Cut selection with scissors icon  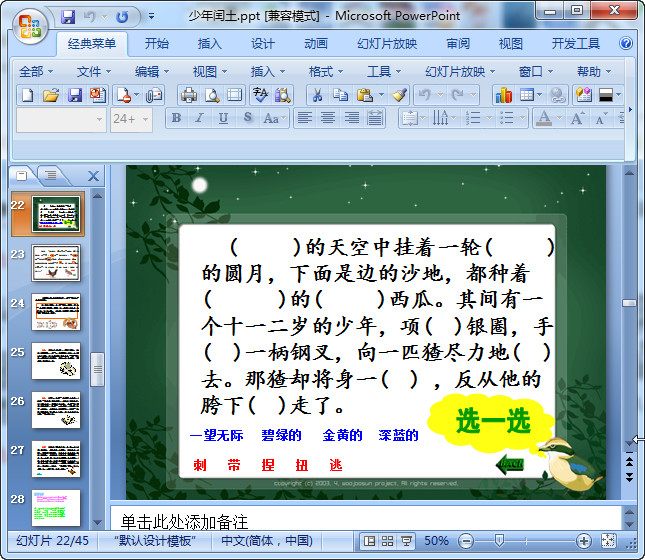[317, 95]
